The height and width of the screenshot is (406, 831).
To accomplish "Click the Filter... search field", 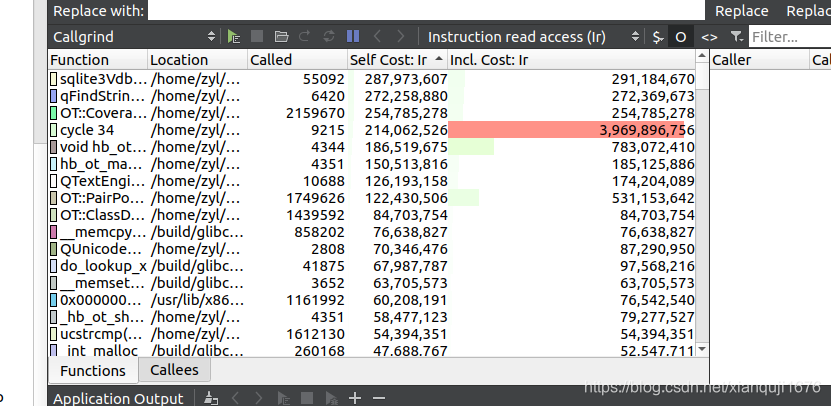I will (x=790, y=37).
